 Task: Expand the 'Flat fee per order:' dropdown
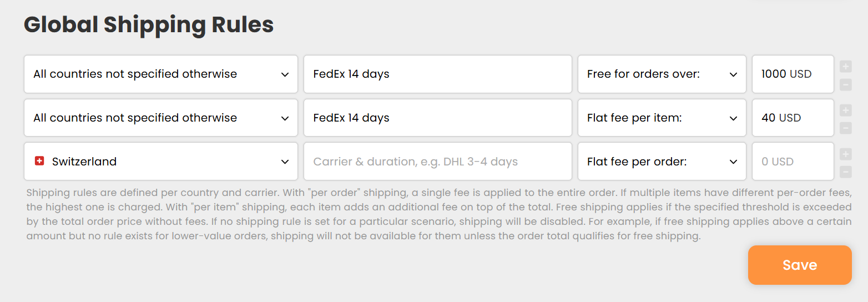coord(662,162)
